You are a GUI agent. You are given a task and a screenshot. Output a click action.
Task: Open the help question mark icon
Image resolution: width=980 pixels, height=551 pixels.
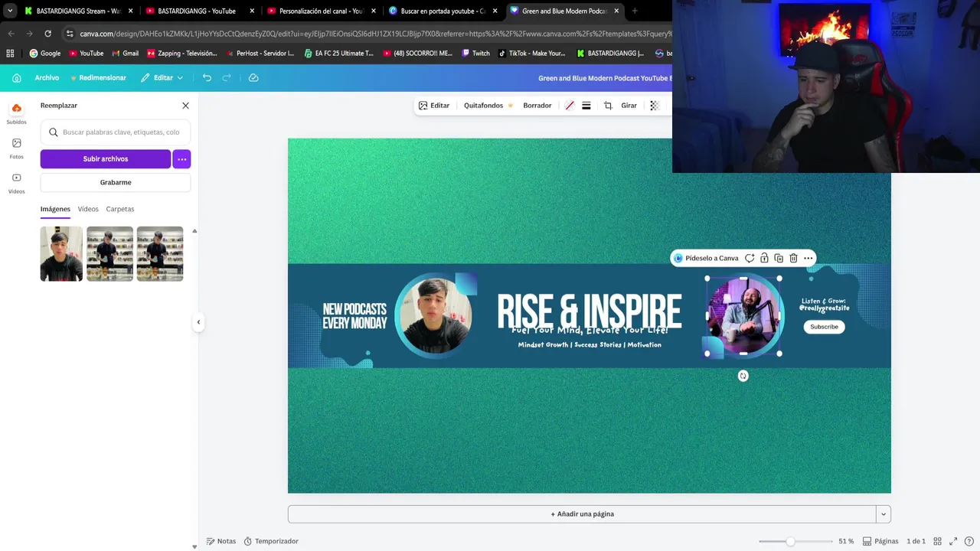(969, 541)
